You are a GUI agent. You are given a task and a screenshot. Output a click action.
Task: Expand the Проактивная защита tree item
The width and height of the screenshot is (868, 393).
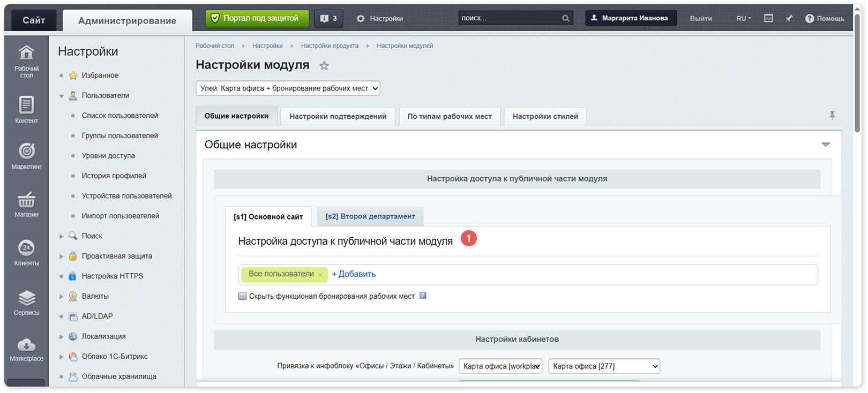pyautogui.click(x=61, y=256)
